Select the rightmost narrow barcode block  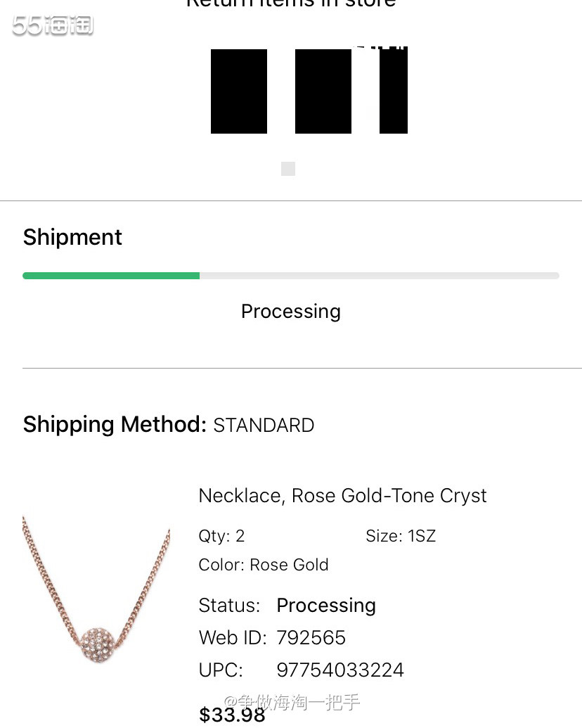pos(394,91)
